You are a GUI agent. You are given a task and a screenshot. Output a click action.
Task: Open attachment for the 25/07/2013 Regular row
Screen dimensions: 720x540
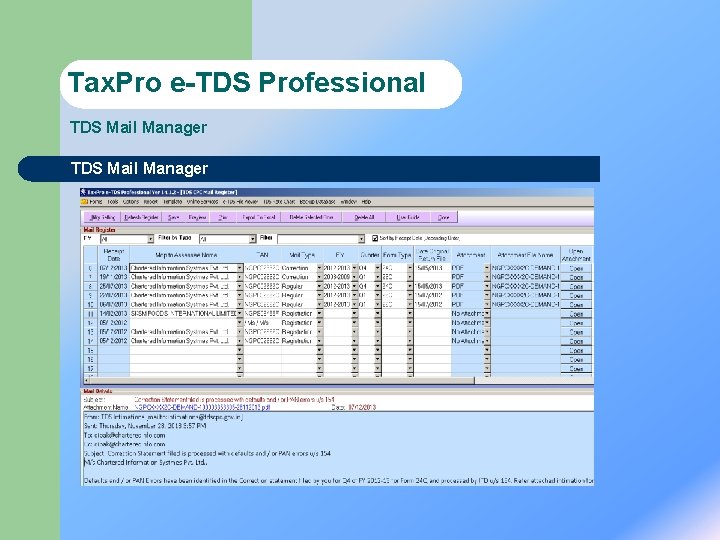click(x=576, y=286)
